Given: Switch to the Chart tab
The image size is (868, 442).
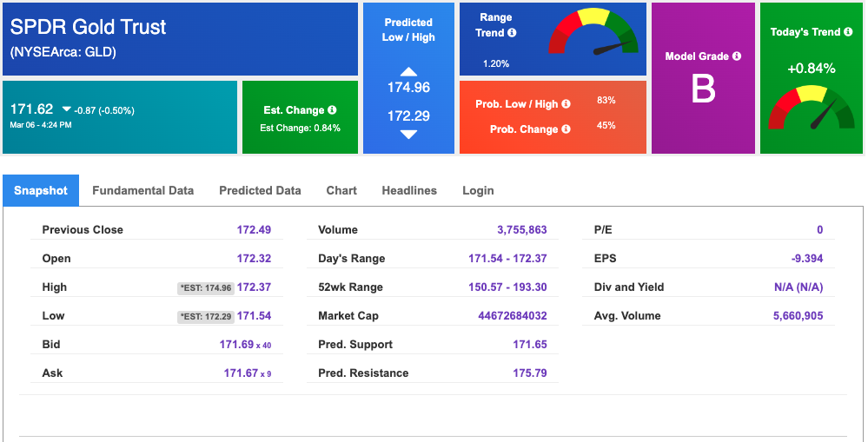Looking at the screenshot, I should click(x=341, y=190).
